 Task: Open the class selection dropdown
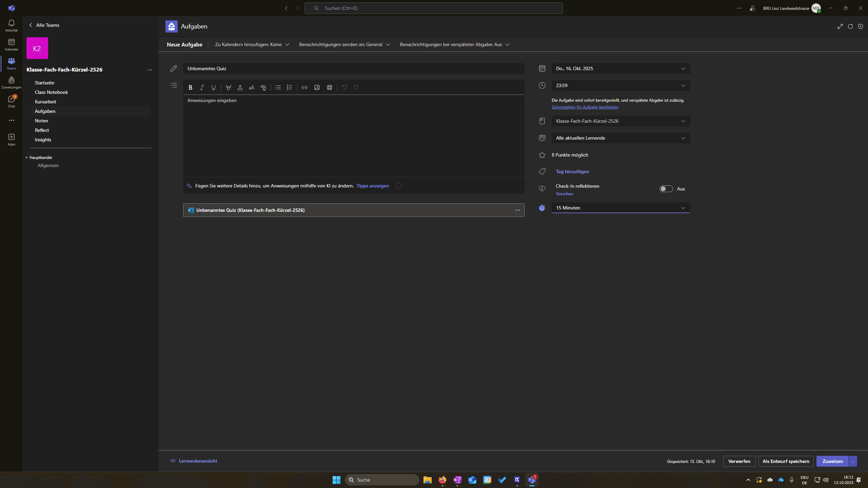coord(621,121)
